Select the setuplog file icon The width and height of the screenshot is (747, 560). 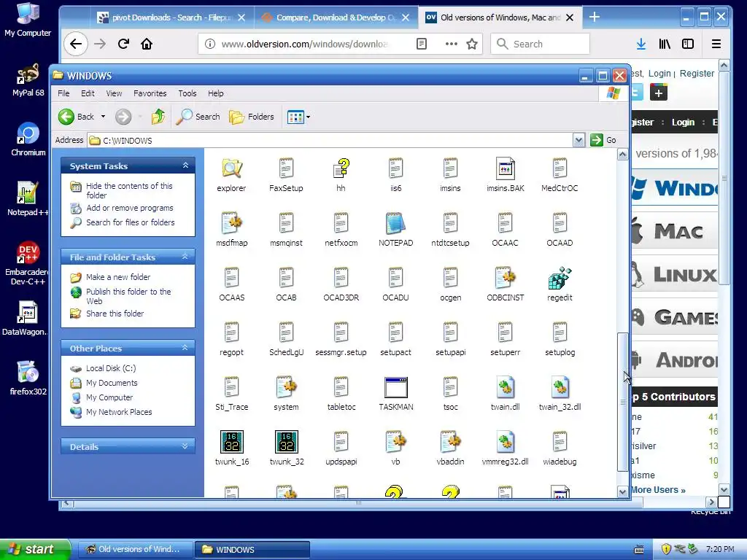coord(560,332)
